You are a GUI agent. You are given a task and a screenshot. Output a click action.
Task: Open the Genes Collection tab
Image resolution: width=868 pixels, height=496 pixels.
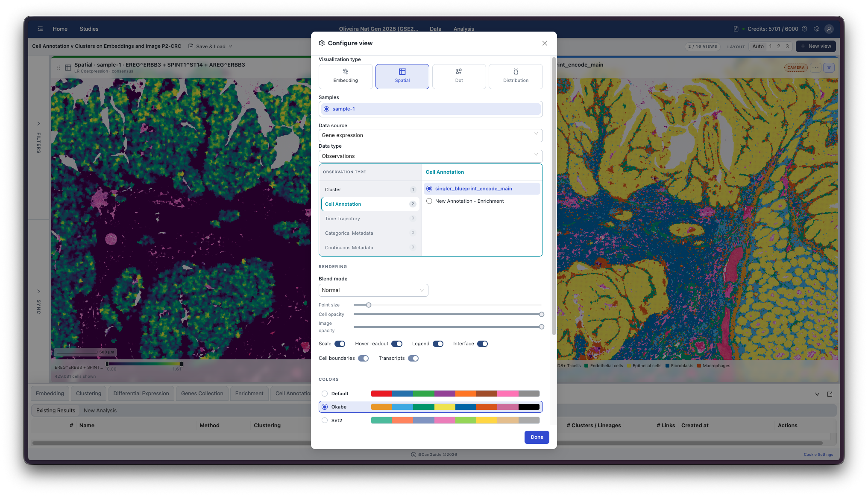pos(202,394)
